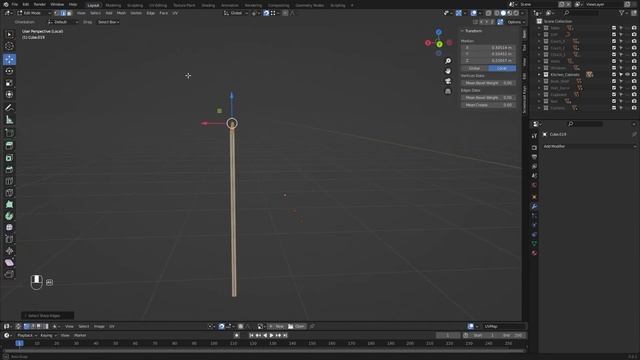The width and height of the screenshot is (640, 360).
Task: Set median transform to Global
Action: (474, 68)
